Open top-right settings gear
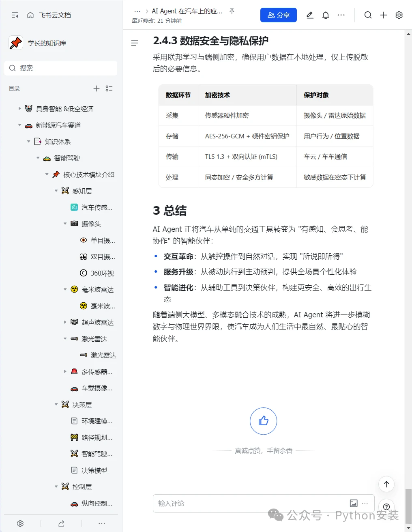This screenshot has width=412, height=532. click(x=399, y=15)
